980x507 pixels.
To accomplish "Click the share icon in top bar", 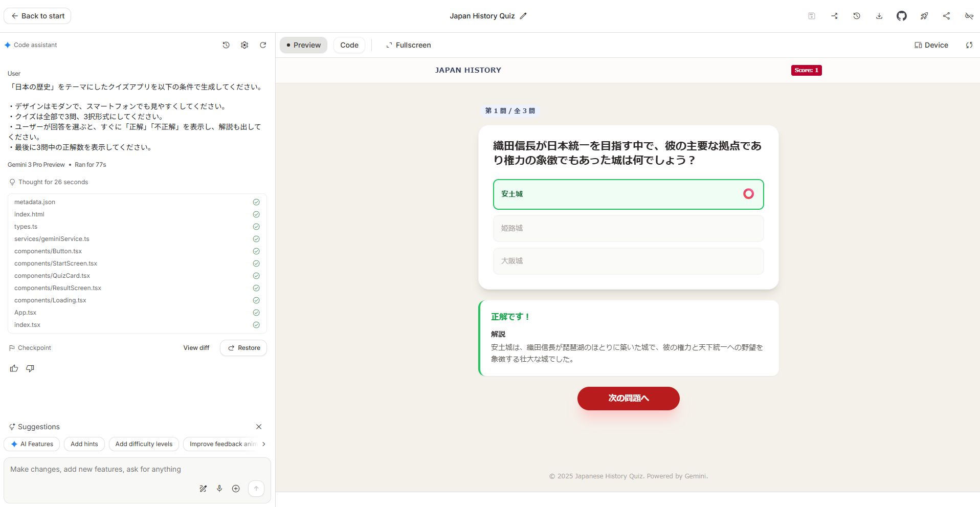I will point(946,16).
